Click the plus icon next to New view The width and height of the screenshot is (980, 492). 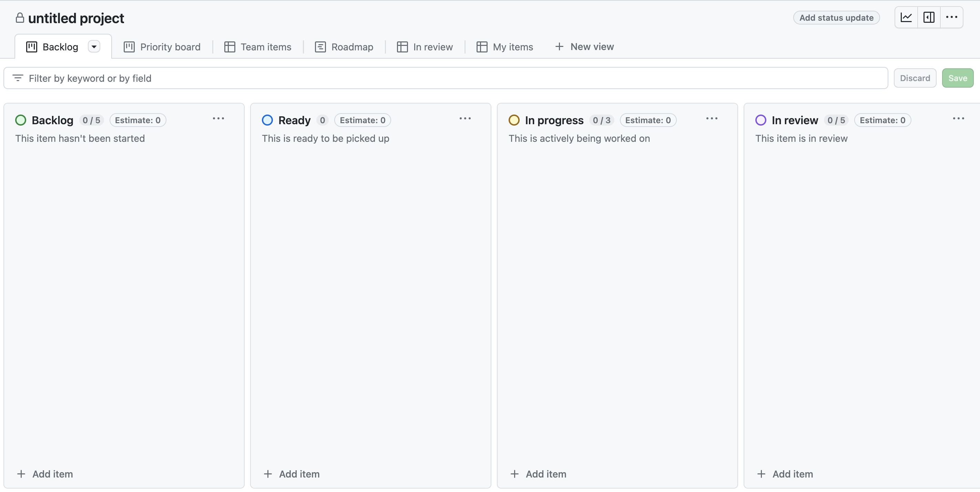[559, 47]
